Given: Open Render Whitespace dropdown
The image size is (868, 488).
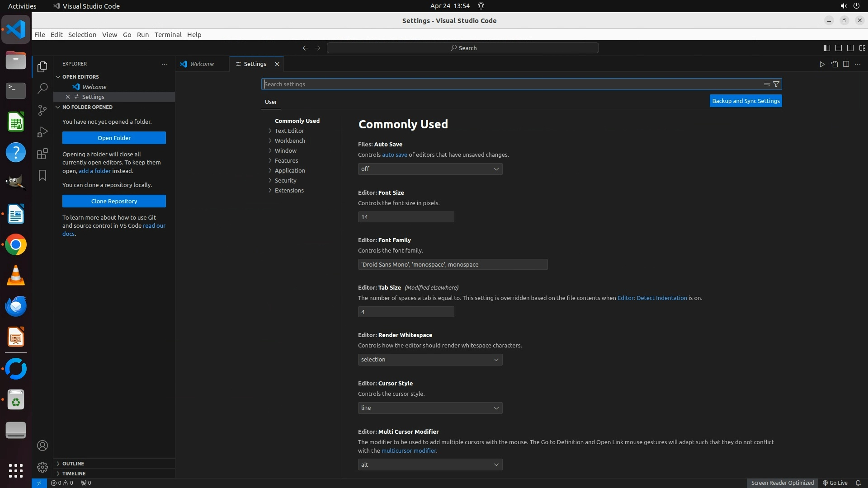Looking at the screenshot, I should pos(430,360).
